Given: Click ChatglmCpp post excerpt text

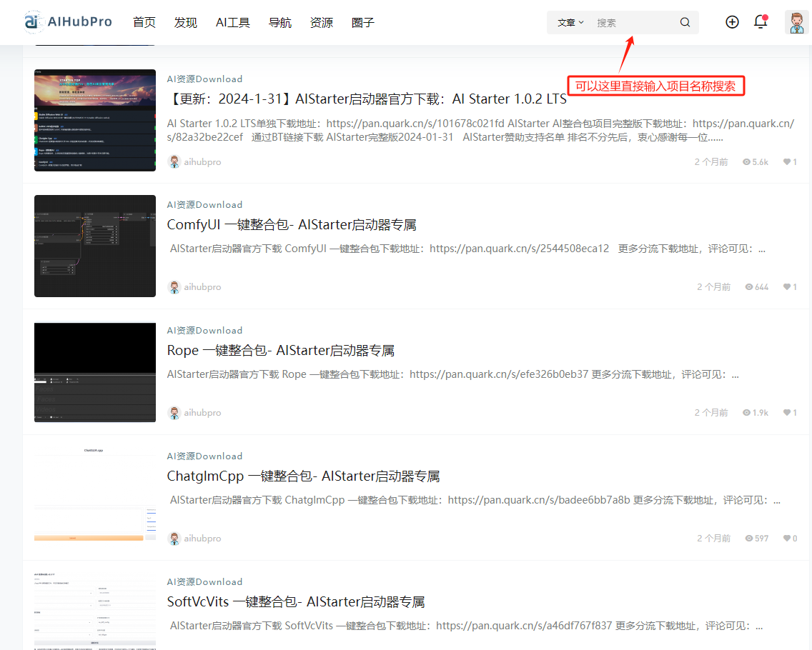Looking at the screenshot, I should [x=475, y=500].
